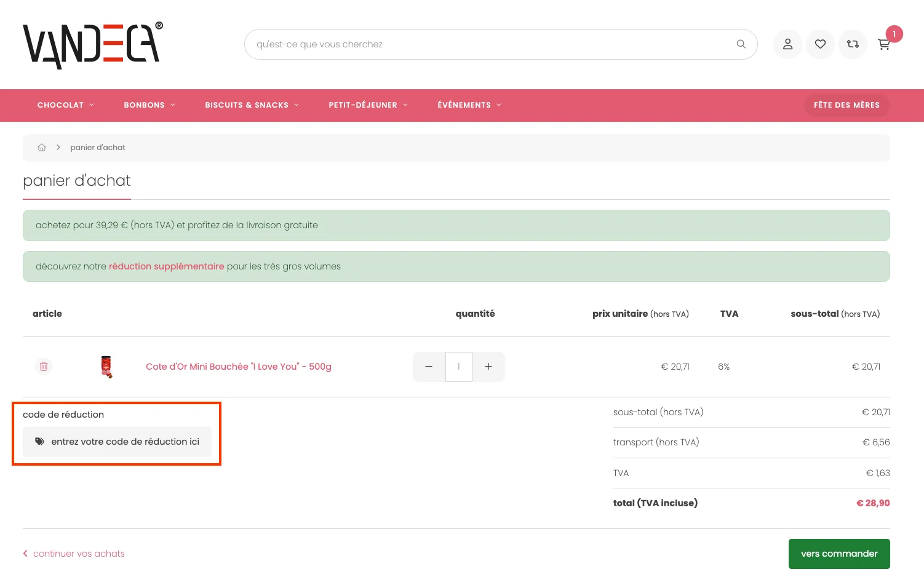
Task: Click the "code de réduction" label
Action: [x=63, y=415]
